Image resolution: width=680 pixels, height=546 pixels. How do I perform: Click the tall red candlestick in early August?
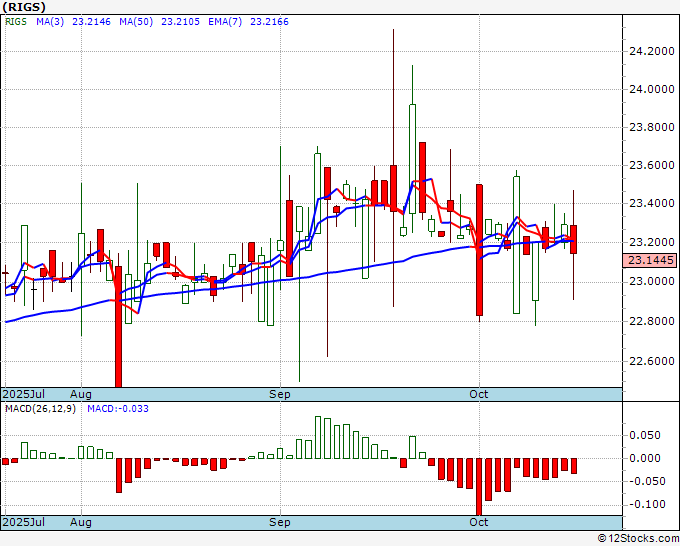118,326
